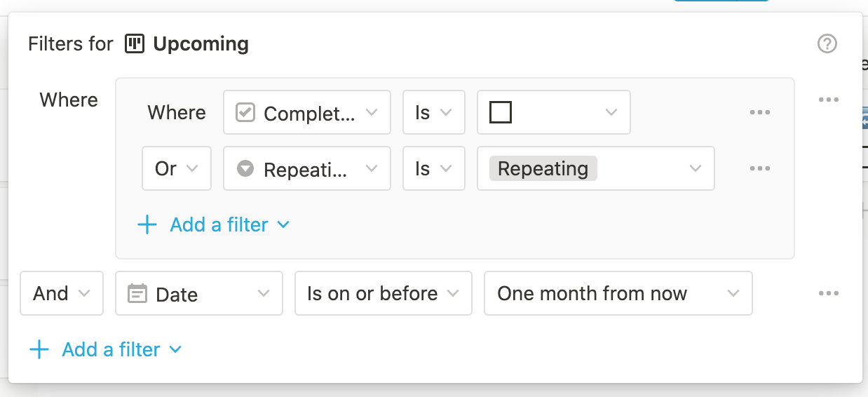Open the Repeating property dropdown
Viewport: 868px width, 397px height.
coord(306,168)
